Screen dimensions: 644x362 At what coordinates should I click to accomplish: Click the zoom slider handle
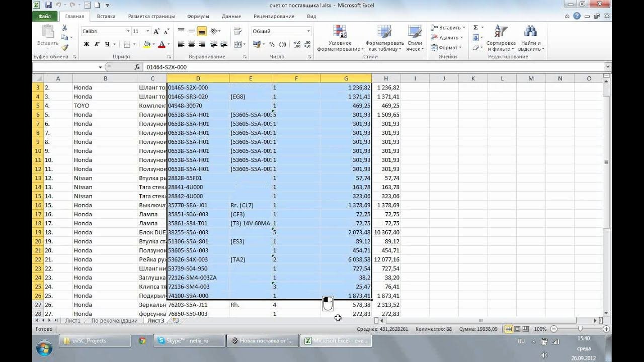(580, 329)
